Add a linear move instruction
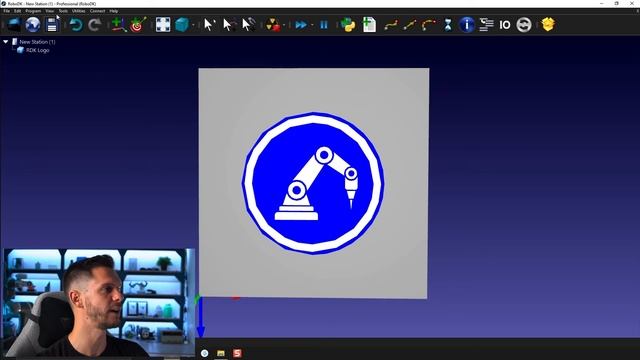640x360 pixels. pos(409,25)
